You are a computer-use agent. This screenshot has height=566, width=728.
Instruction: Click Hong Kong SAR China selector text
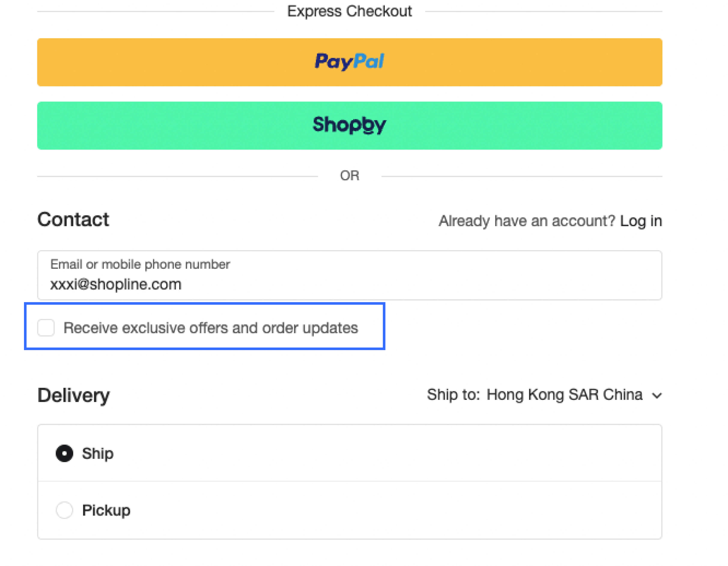[x=564, y=395]
